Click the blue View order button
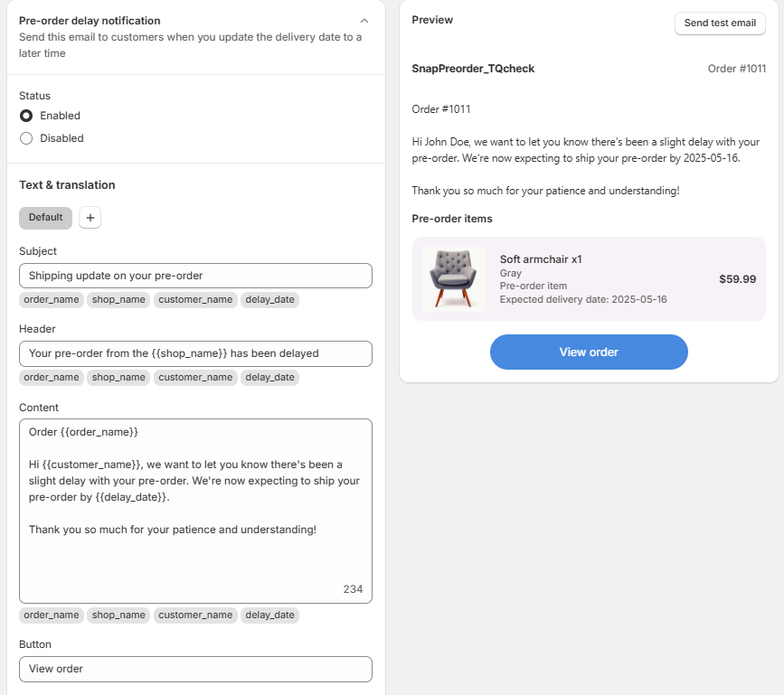The width and height of the screenshot is (784, 695). [589, 352]
